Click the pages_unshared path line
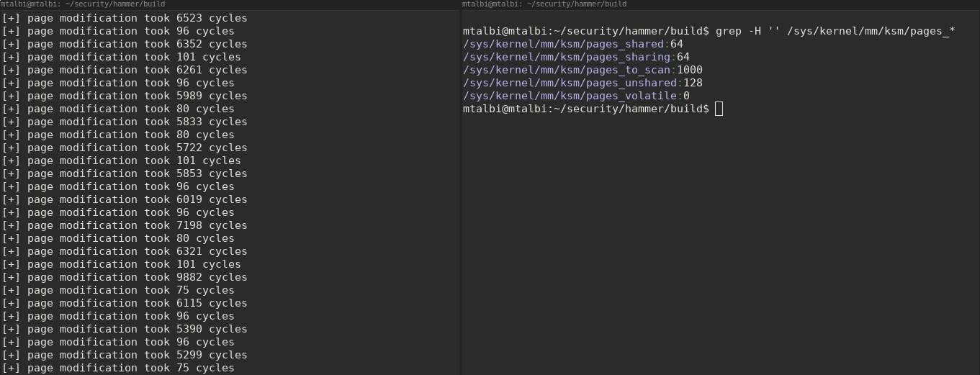The width and height of the screenshot is (980, 375). click(583, 83)
